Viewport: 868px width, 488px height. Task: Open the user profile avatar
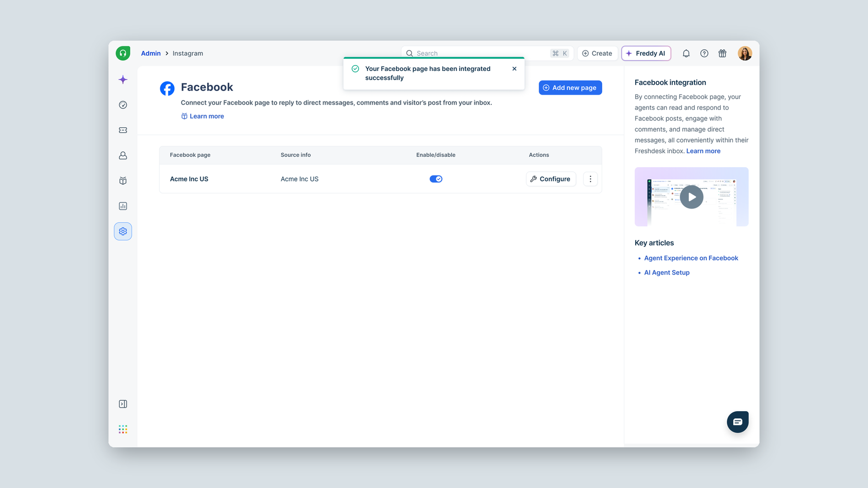click(745, 53)
